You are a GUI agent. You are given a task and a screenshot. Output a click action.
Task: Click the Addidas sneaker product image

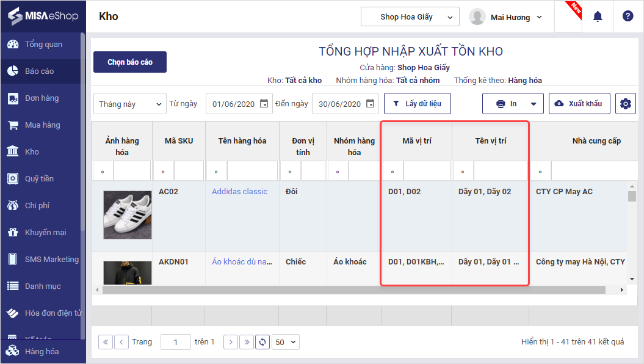pos(128,215)
